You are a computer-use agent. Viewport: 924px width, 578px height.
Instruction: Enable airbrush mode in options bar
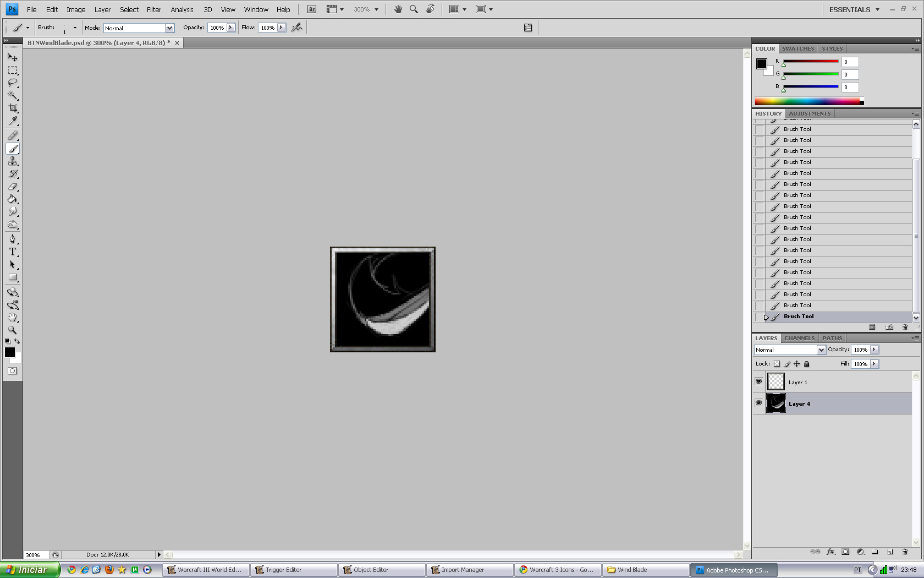(x=297, y=28)
